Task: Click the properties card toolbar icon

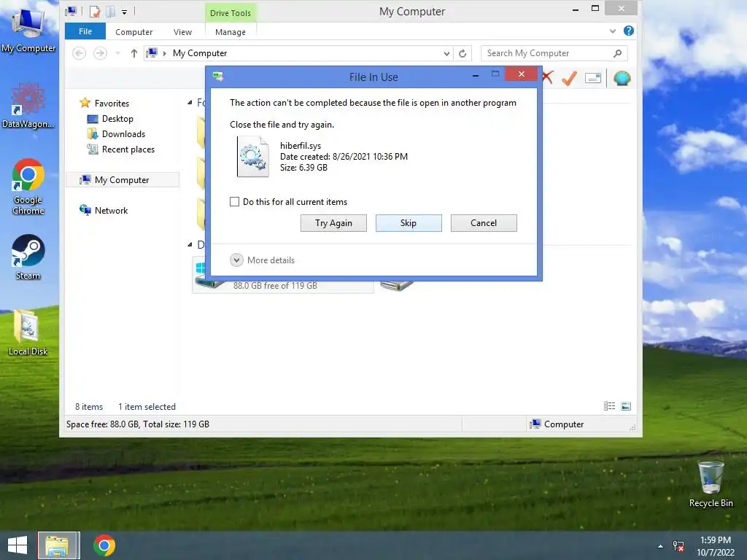Action: click(592, 78)
